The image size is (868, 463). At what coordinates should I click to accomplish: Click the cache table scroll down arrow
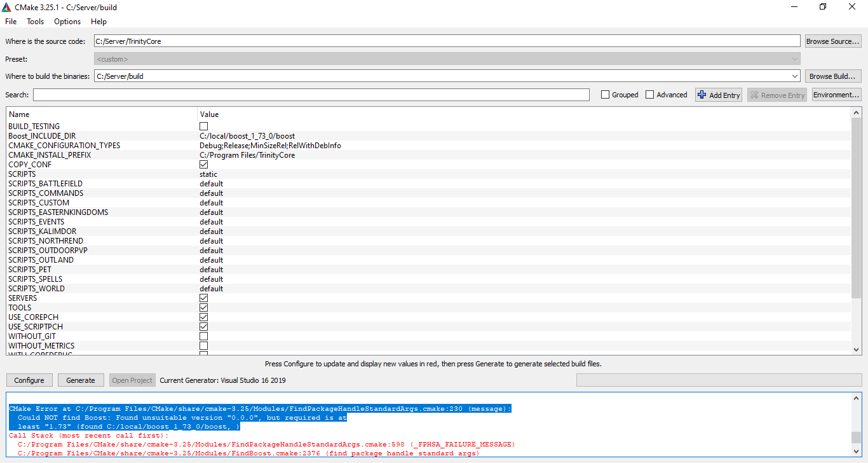tap(856, 349)
